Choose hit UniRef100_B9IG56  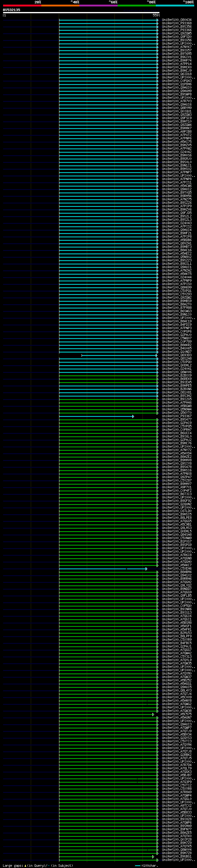[x=176, y=40]
